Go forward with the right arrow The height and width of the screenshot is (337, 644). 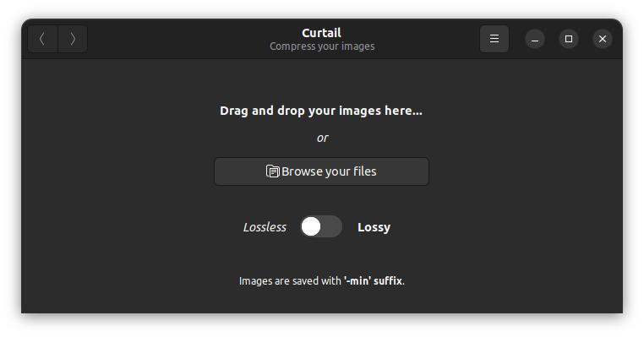tap(73, 39)
